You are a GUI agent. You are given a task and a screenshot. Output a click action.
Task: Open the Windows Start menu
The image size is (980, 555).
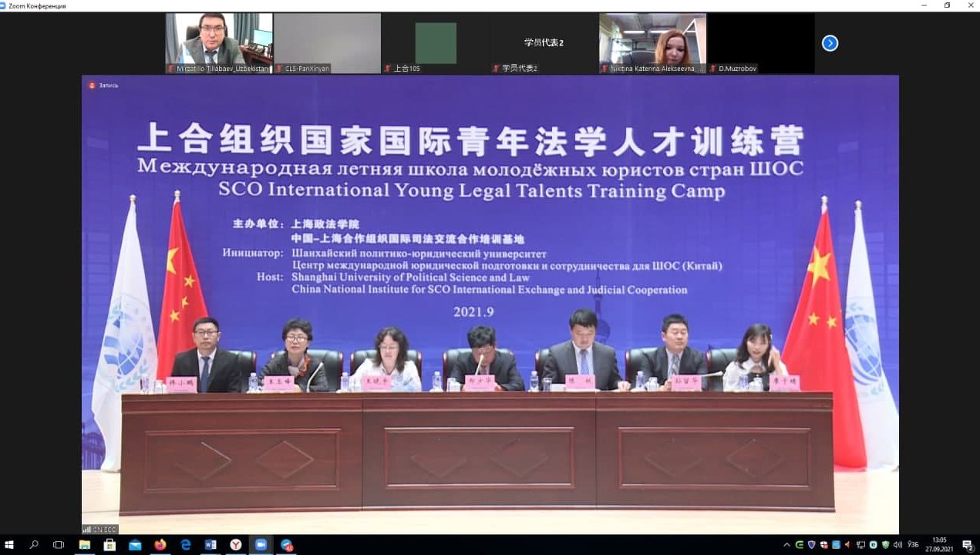pyautogui.click(x=9, y=545)
